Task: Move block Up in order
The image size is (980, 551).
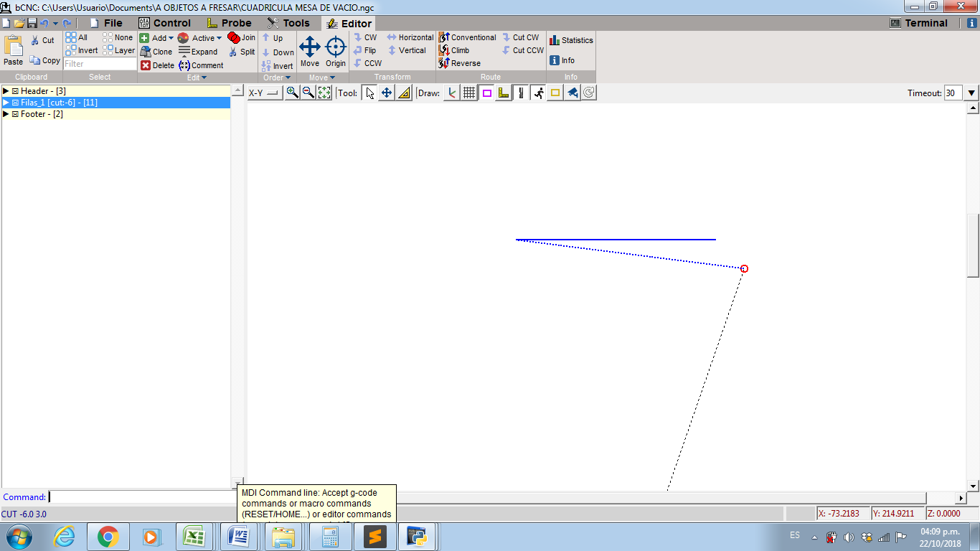Action: pos(272,38)
